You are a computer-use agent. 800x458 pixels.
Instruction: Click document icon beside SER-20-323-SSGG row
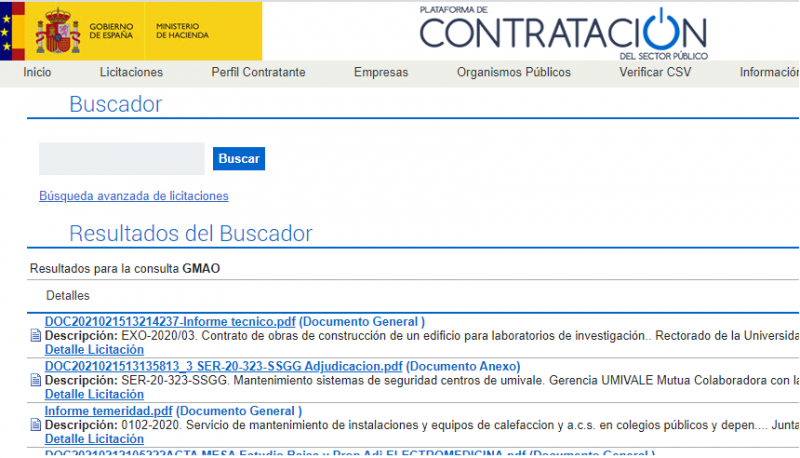tap(36, 380)
